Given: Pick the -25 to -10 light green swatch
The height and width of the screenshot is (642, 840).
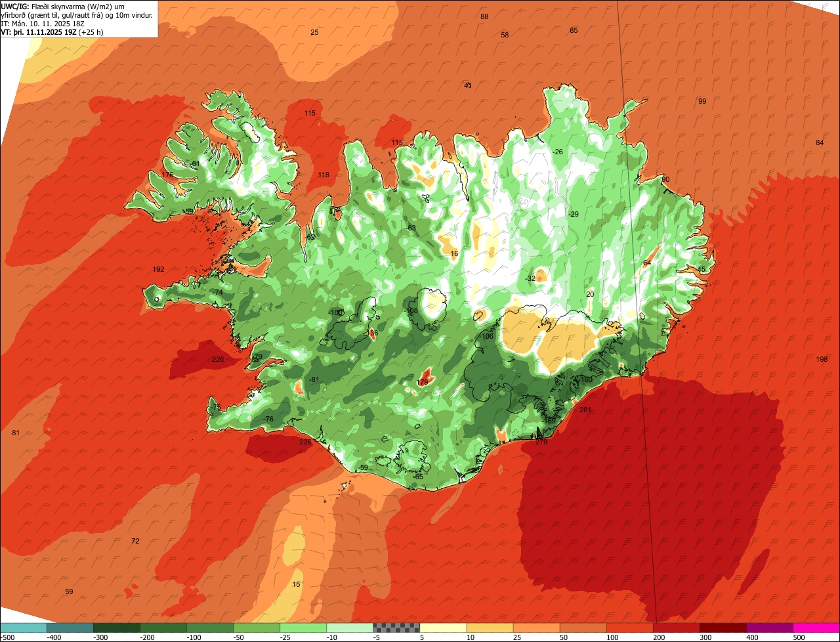Looking at the screenshot, I should [303, 628].
